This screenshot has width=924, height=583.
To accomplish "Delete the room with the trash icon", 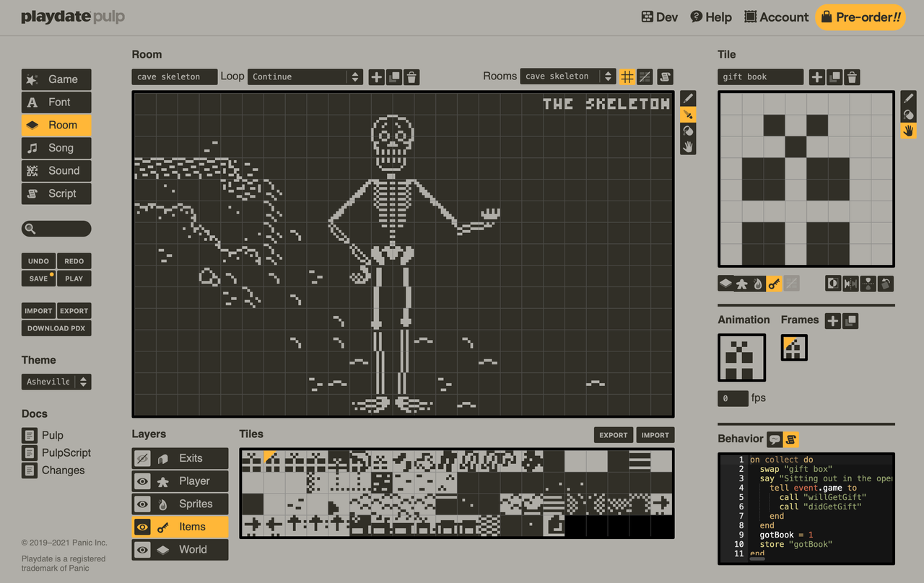I will coord(411,77).
